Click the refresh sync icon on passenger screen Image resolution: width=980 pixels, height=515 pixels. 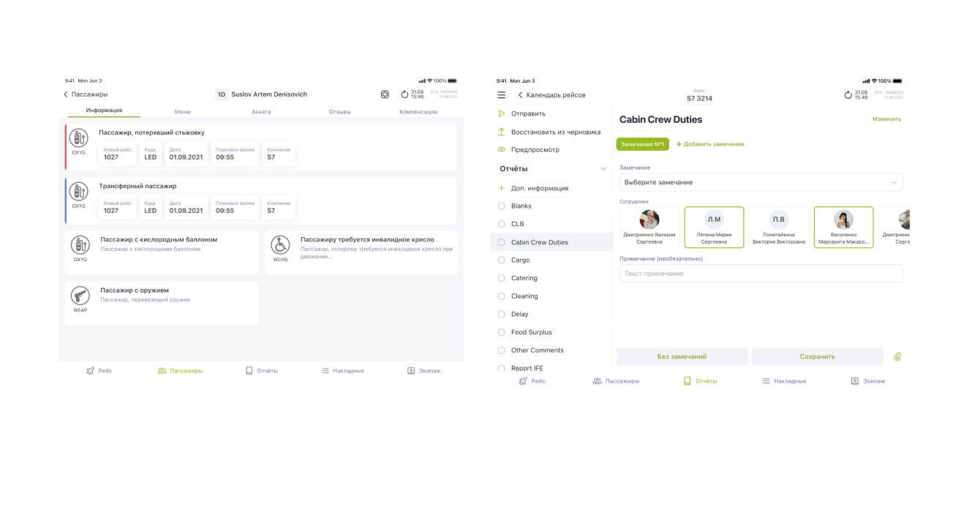[x=404, y=94]
